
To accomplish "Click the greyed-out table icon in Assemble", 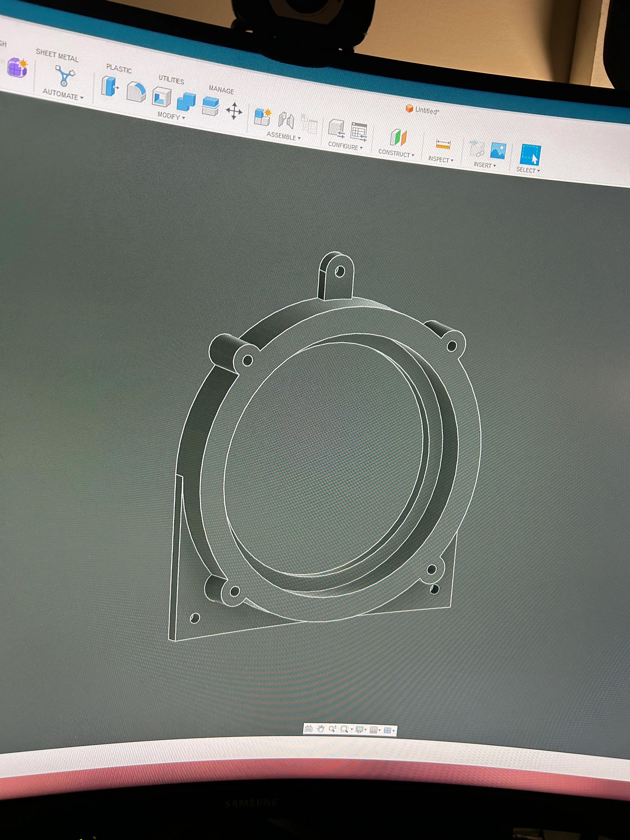I will 309,124.
